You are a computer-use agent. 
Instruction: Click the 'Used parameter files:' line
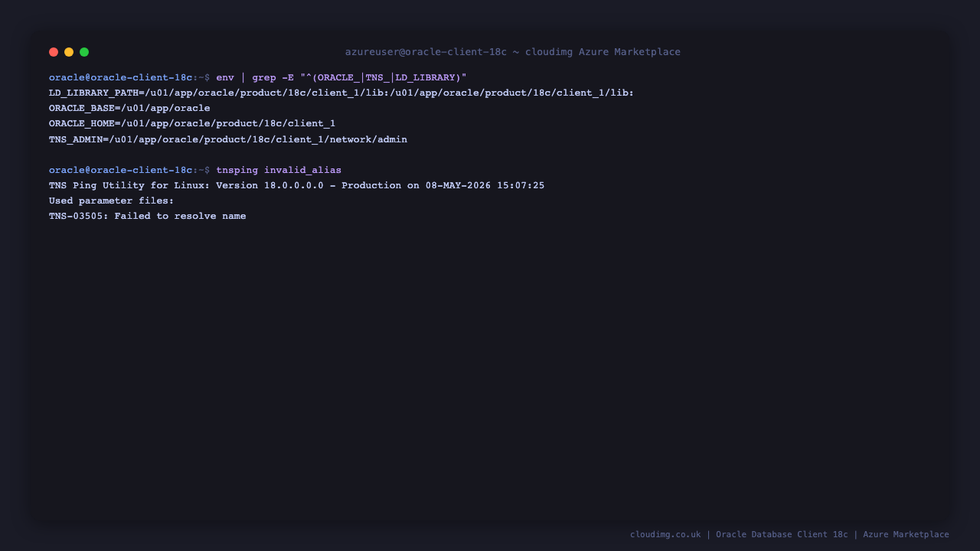[x=112, y=201]
